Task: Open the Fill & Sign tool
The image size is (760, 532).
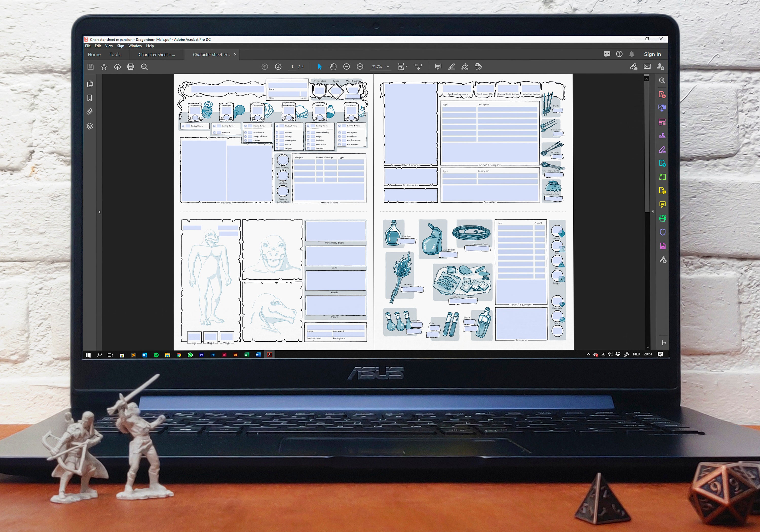Action: 465,67
